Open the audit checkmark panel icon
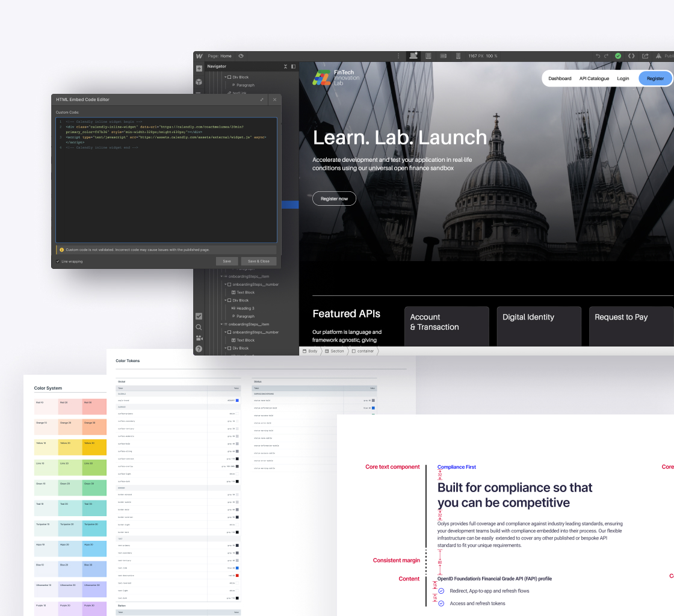The width and height of the screenshot is (674, 616). [x=199, y=316]
